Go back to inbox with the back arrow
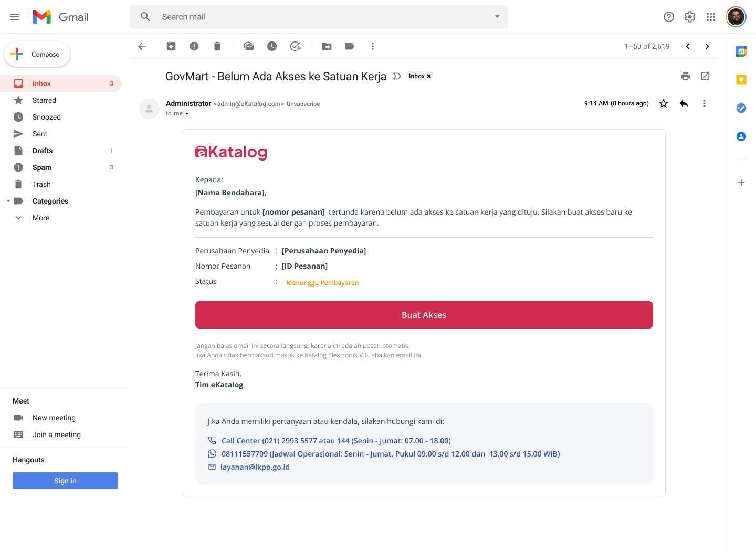 tap(142, 46)
